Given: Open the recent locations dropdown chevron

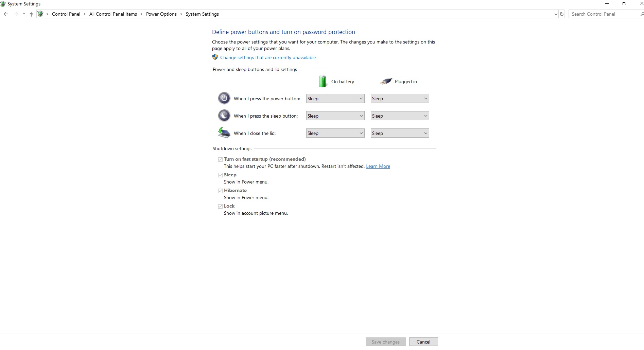Looking at the screenshot, I should [24, 14].
